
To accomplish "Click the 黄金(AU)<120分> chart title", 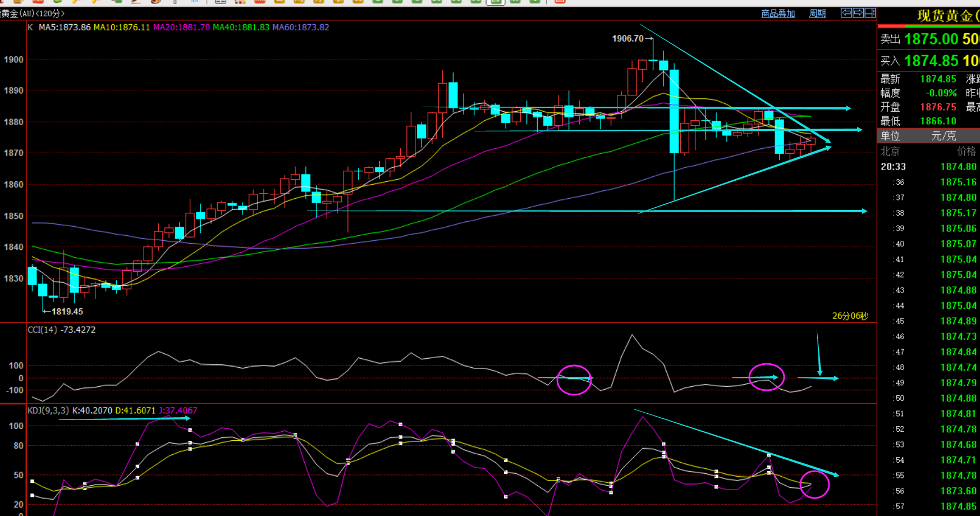I will click(x=33, y=13).
